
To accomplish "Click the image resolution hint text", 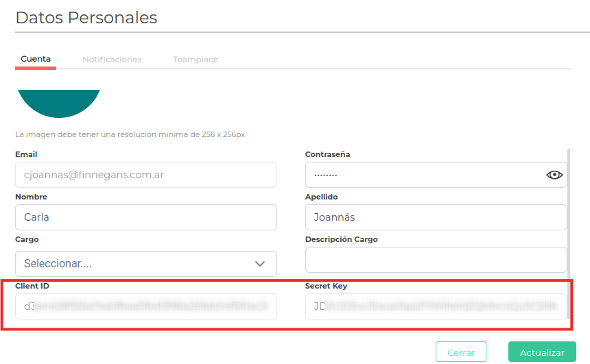I will [130, 134].
